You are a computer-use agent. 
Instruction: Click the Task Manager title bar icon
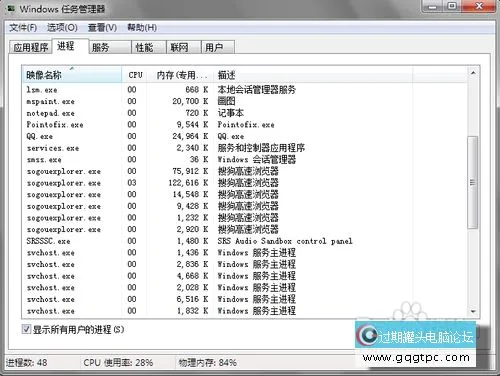coord(11,9)
